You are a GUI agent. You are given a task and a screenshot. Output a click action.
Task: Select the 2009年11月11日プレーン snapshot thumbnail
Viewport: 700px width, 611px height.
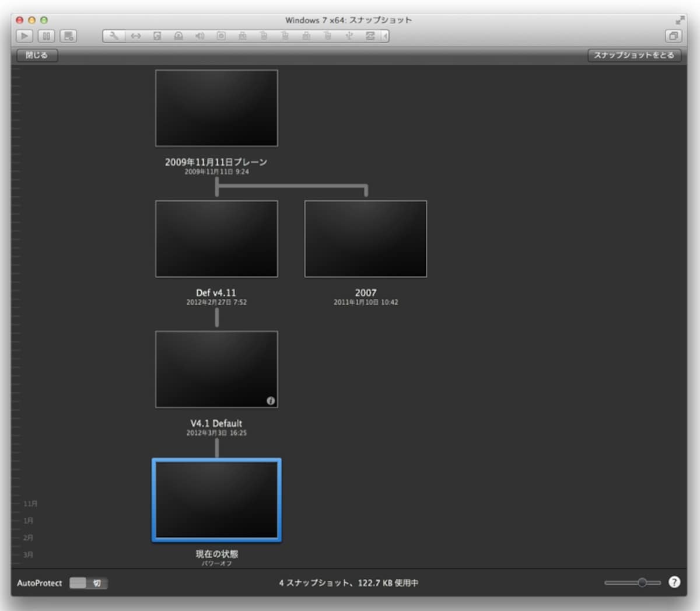click(216, 109)
